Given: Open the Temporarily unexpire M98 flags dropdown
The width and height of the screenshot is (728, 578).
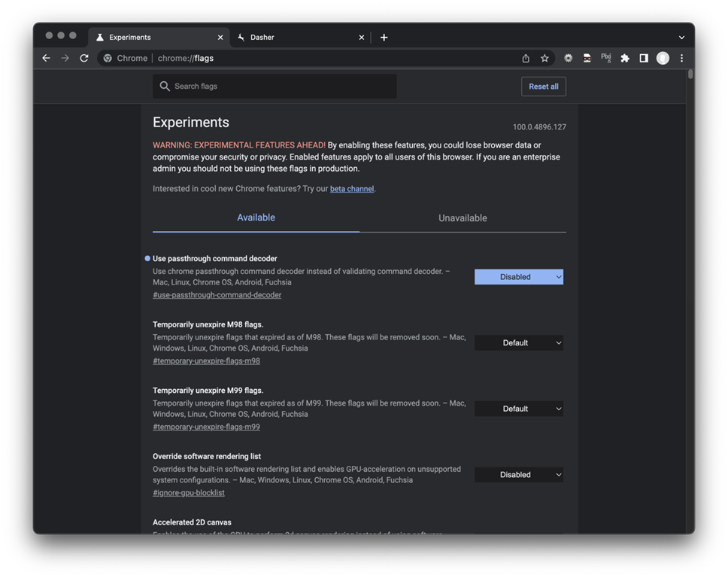Looking at the screenshot, I should click(518, 343).
